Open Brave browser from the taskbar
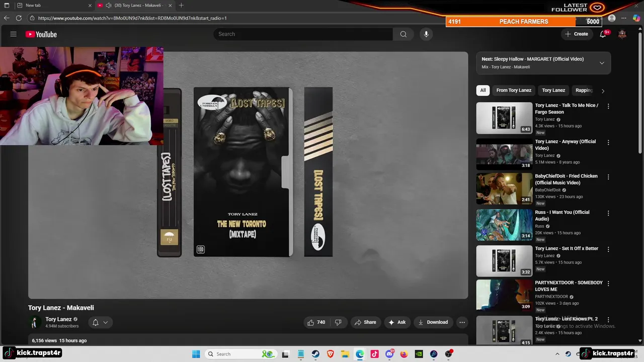Screen dimensions: 644x362 click(330, 354)
